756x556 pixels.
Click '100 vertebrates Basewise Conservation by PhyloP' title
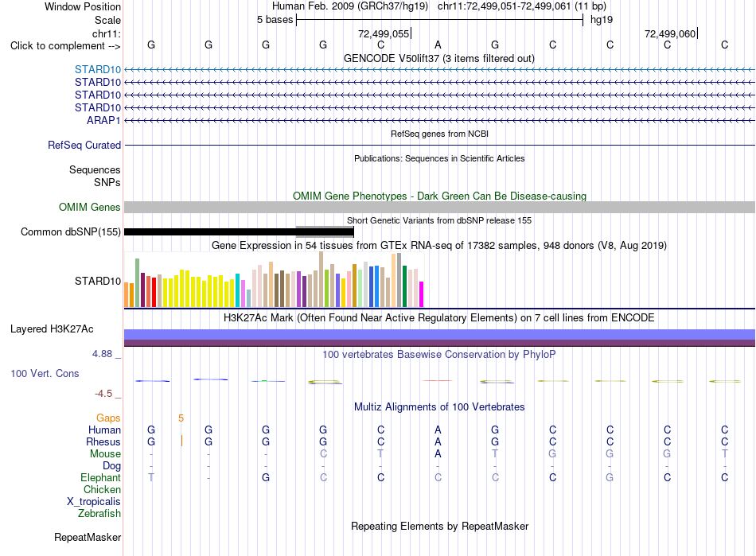(439, 355)
